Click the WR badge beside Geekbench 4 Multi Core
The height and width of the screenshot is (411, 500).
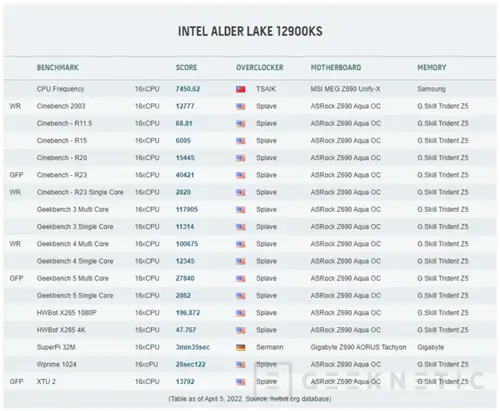(x=15, y=244)
